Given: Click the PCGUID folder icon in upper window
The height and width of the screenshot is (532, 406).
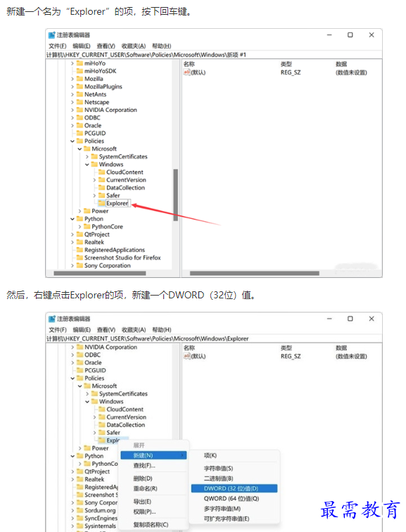Looking at the screenshot, I should (80, 133).
